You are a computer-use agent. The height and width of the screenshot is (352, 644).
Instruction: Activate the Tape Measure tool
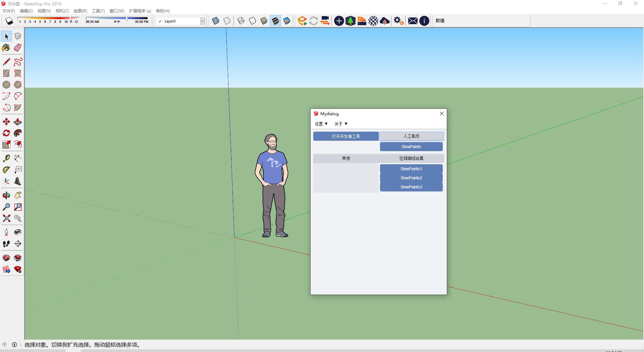point(6,158)
